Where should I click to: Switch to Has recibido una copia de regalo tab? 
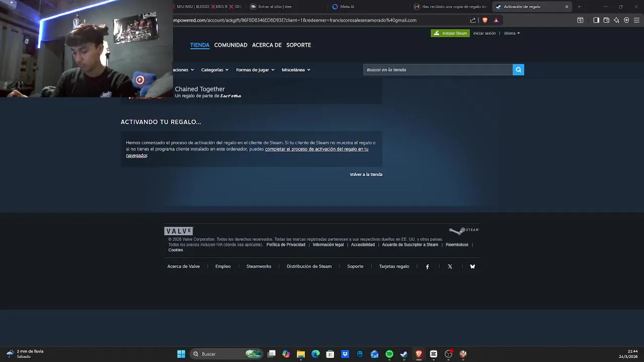coord(450,7)
